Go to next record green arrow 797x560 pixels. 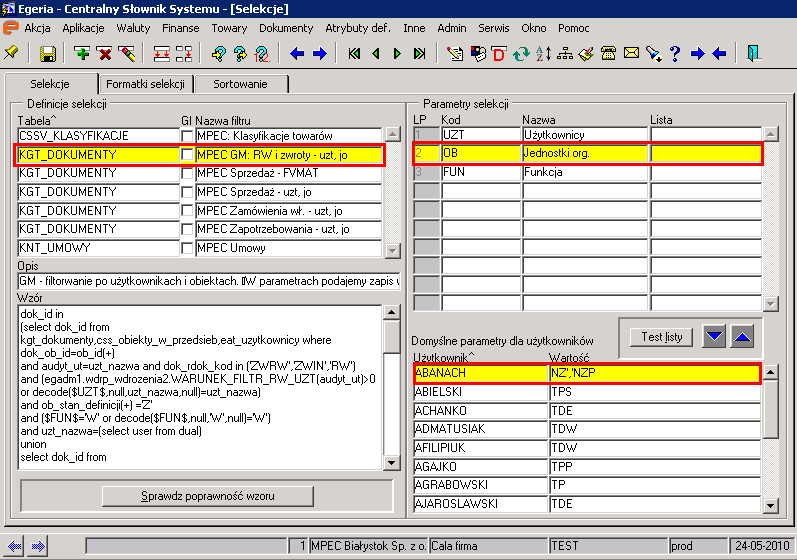click(397, 53)
